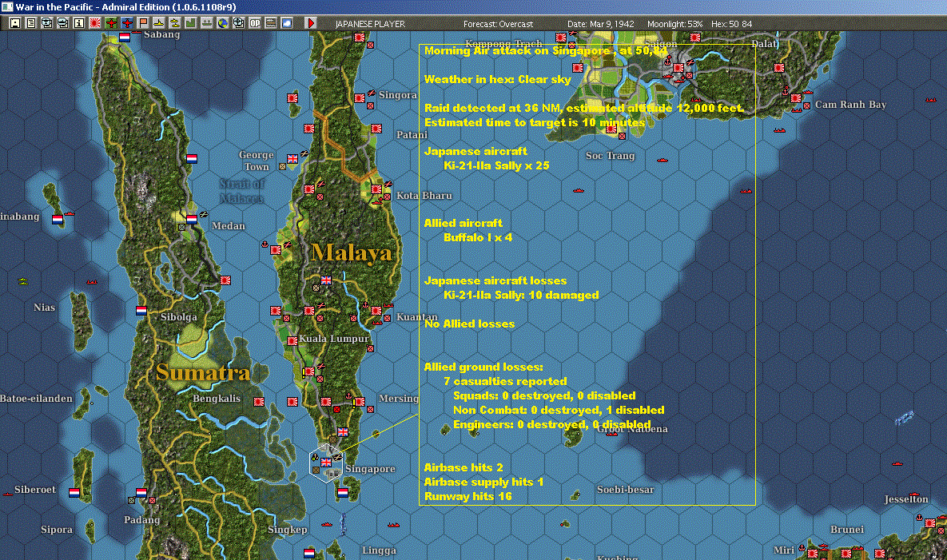Click the green land area toolbar icon
The height and width of the screenshot is (560, 947).
tap(191, 23)
